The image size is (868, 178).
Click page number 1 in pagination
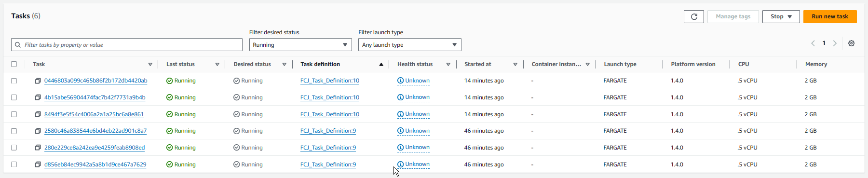tap(824, 43)
